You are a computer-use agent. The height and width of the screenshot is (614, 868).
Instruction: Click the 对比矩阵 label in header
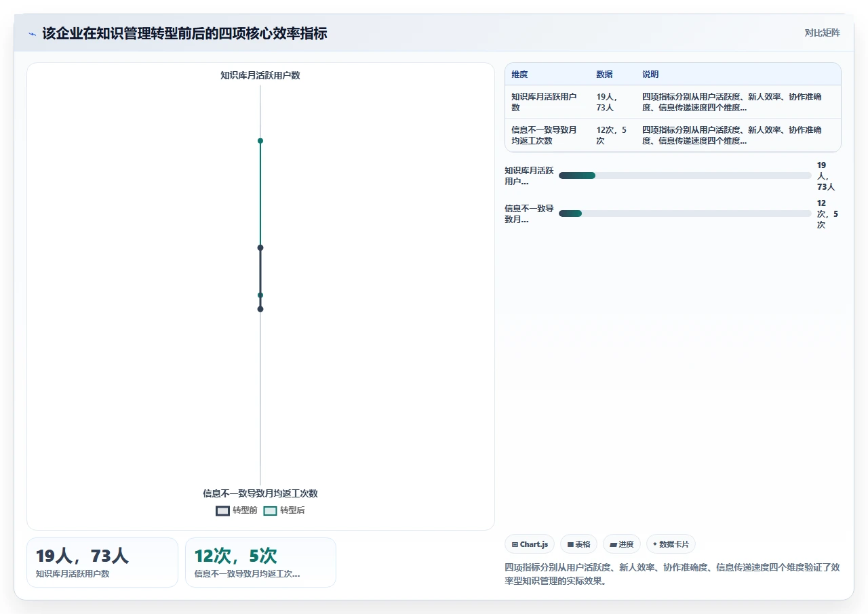click(x=822, y=33)
